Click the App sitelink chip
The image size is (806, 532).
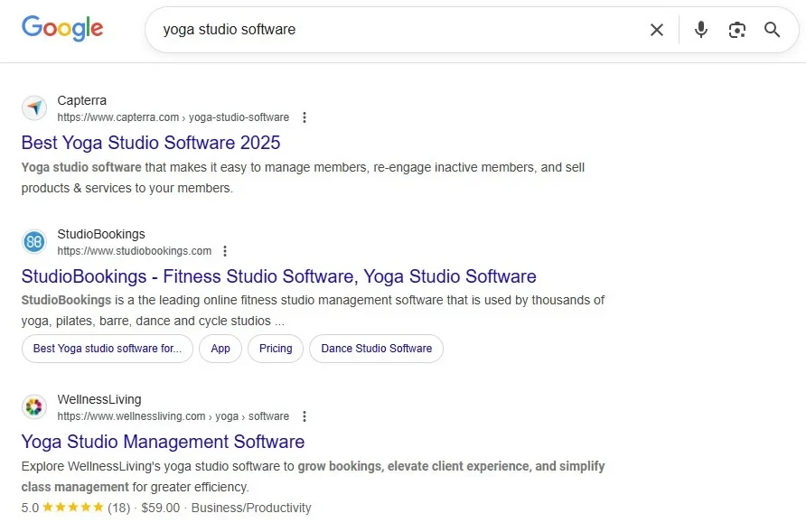220,349
